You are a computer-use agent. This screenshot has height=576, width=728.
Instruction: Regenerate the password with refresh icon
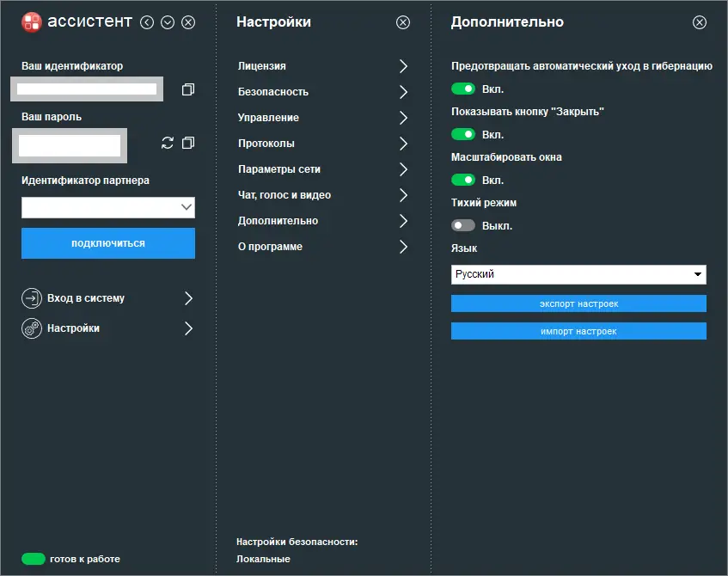[168, 143]
